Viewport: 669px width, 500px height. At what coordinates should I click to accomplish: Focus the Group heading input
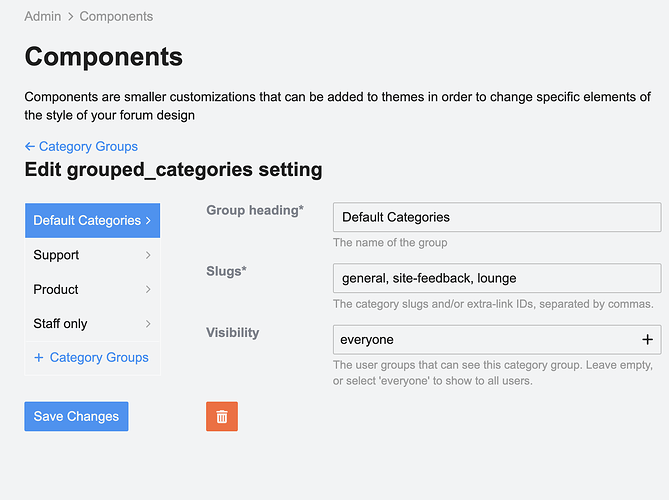pyautogui.click(x=497, y=217)
